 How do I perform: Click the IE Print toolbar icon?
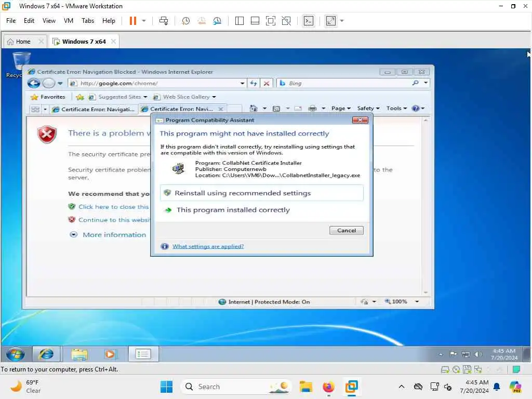pyautogui.click(x=312, y=109)
